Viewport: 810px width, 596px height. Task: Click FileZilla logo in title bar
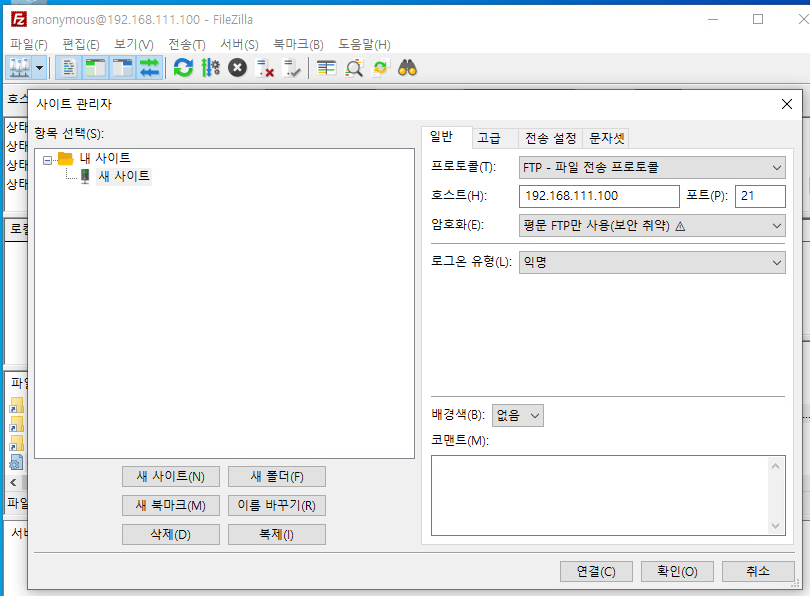[19, 20]
